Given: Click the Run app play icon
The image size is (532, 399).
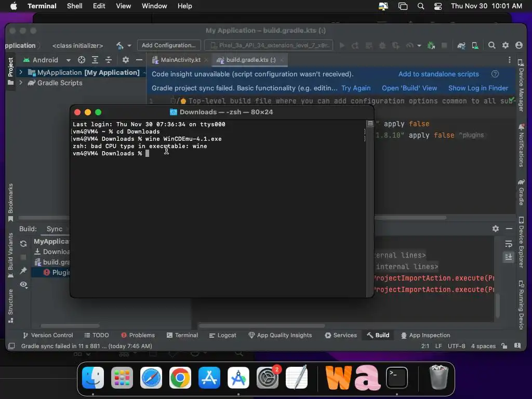Looking at the screenshot, I should tap(342, 46).
